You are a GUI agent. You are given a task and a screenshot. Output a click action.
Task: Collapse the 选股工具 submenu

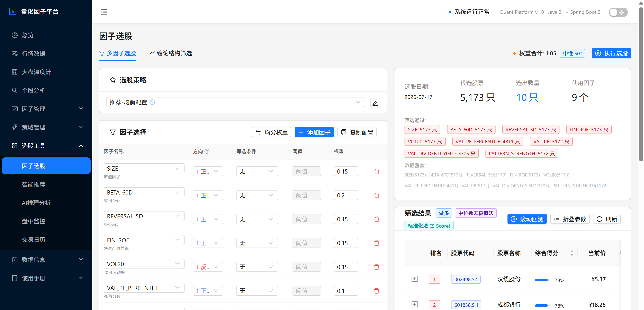pyautogui.click(x=46, y=146)
